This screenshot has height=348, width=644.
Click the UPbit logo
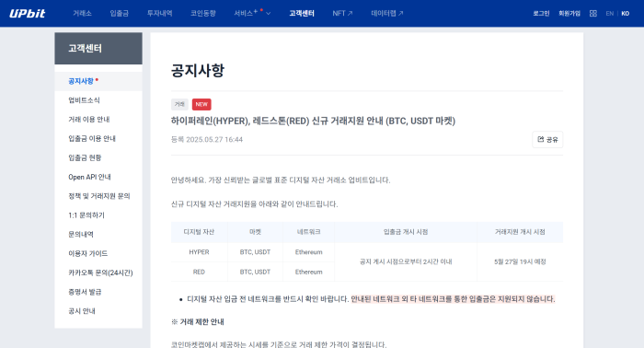(27, 13)
